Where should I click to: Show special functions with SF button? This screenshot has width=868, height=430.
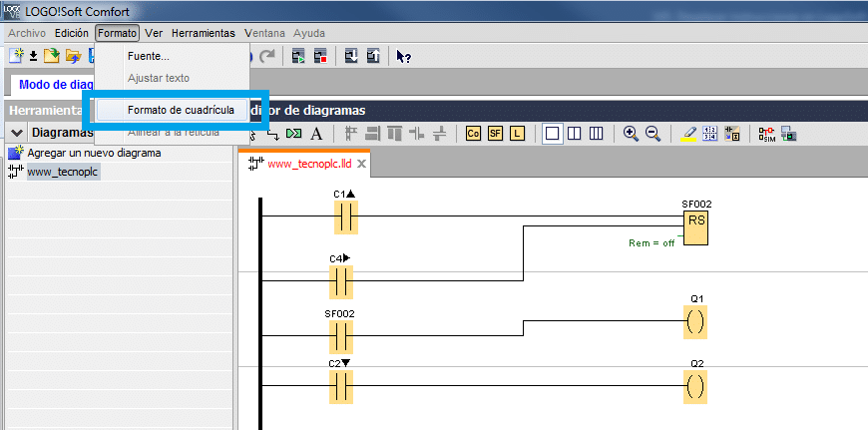pos(496,134)
